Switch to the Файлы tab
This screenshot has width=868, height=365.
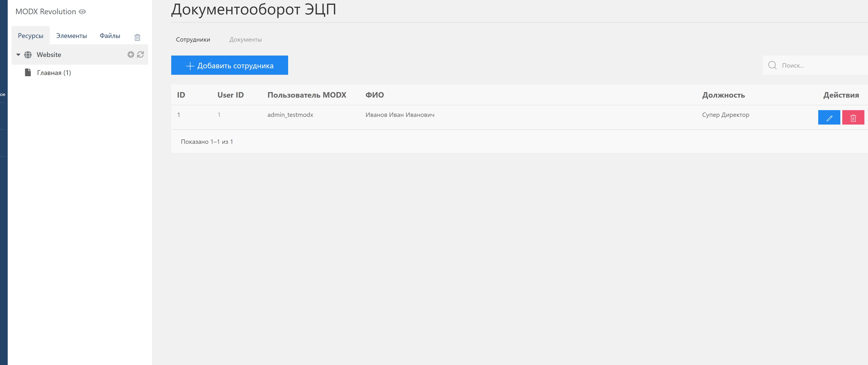pyautogui.click(x=110, y=36)
